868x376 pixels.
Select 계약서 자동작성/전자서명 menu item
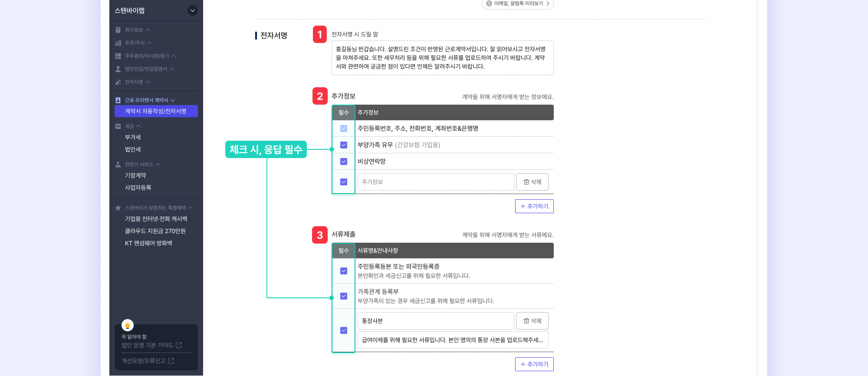[x=156, y=111]
